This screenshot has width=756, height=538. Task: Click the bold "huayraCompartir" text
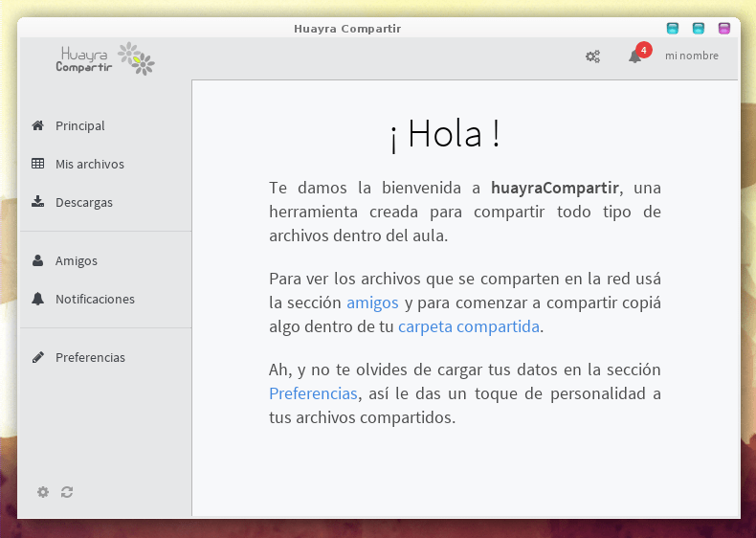click(x=554, y=188)
